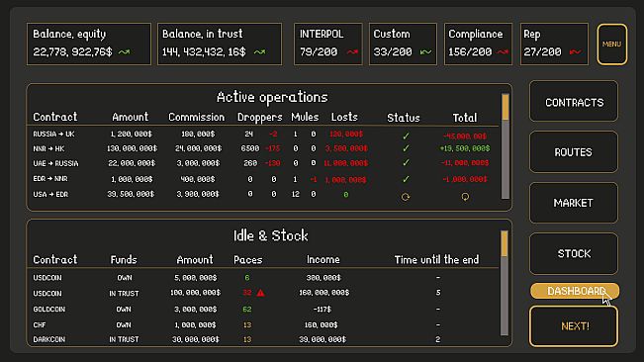Viewport: 644px width, 362px height.
Task: Click the red trend arrow in INTERPOL card
Action: tap(352, 51)
